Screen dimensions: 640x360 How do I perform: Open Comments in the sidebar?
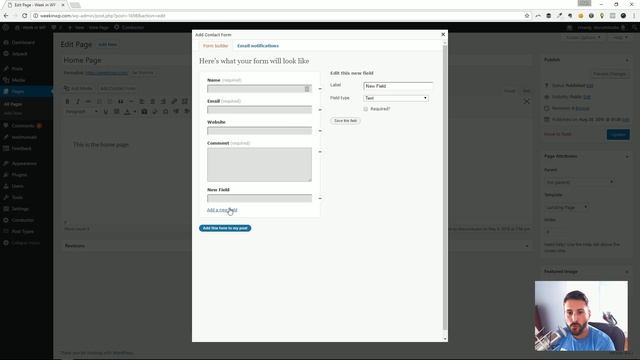[x=23, y=126]
